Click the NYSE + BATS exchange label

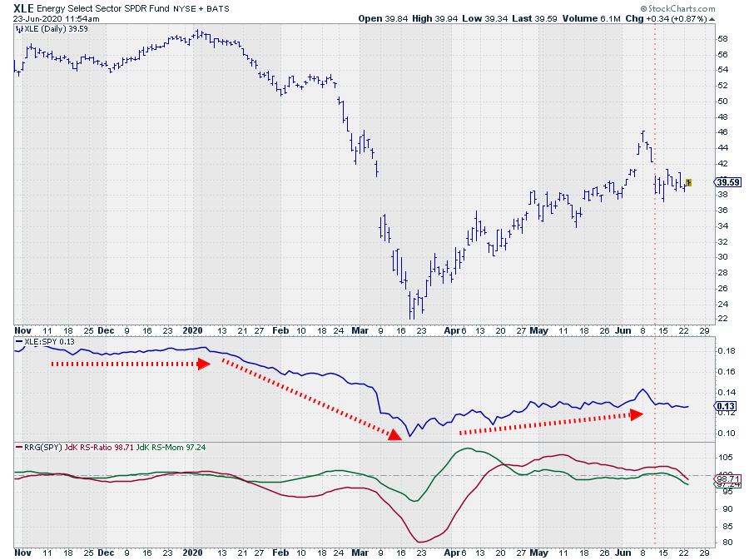[201, 8]
